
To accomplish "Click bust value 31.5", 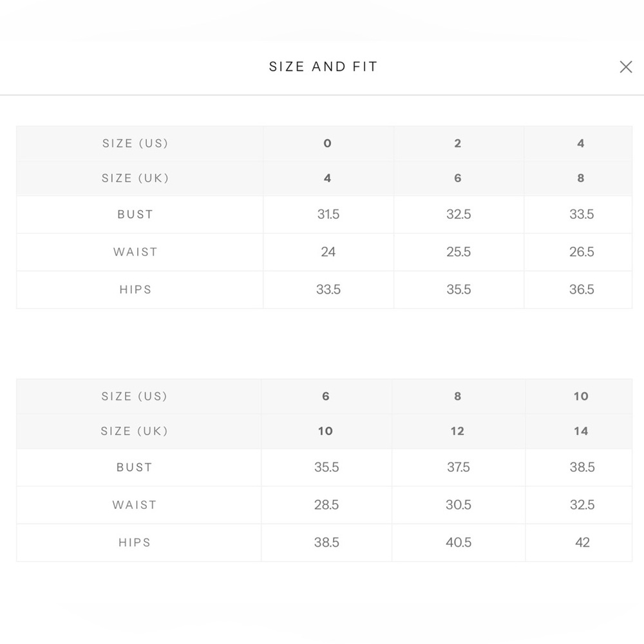I will coord(328,214).
